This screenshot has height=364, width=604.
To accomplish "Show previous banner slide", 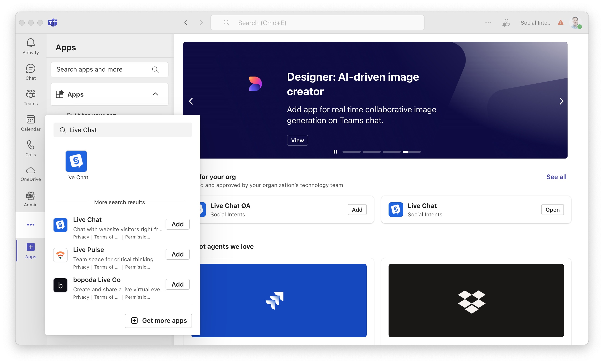I will [x=191, y=101].
